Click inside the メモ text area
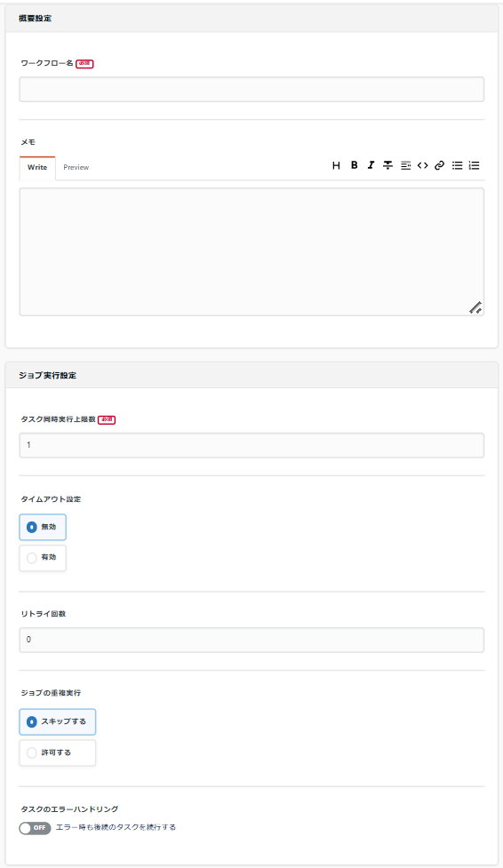This screenshot has width=503, height=868. click(251, 252)
